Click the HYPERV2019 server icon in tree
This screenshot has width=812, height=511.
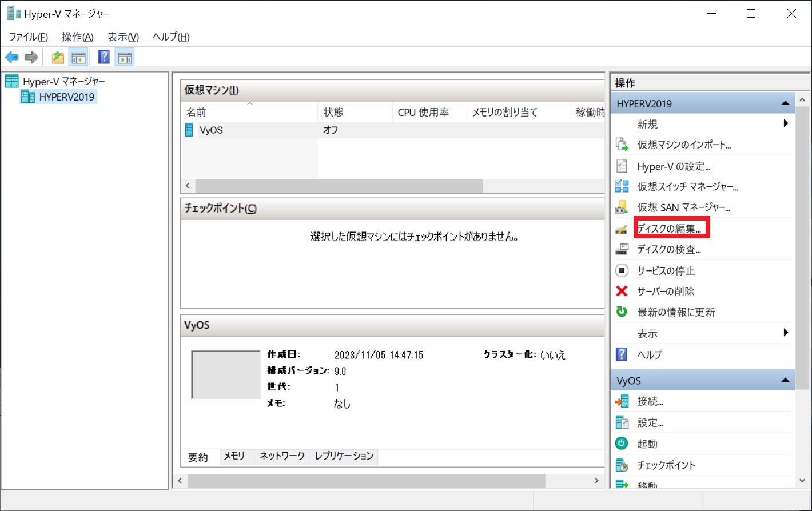[x=28, y=97]
